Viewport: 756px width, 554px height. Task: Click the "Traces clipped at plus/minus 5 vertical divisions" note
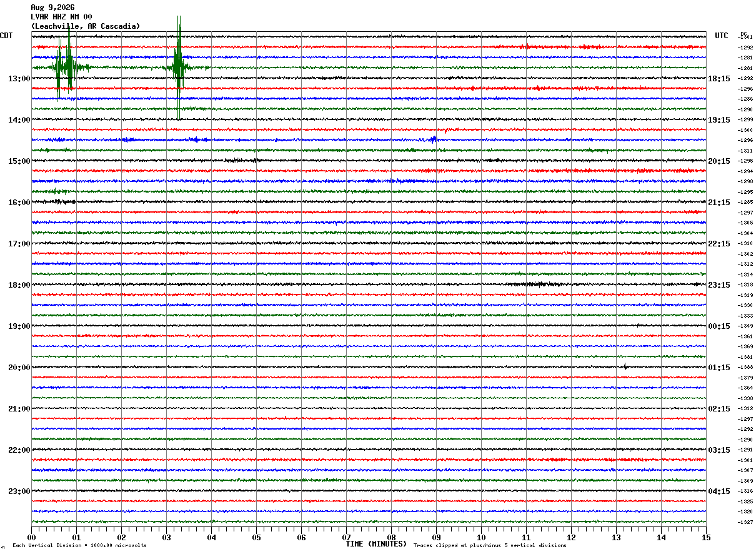click(490, 546)
